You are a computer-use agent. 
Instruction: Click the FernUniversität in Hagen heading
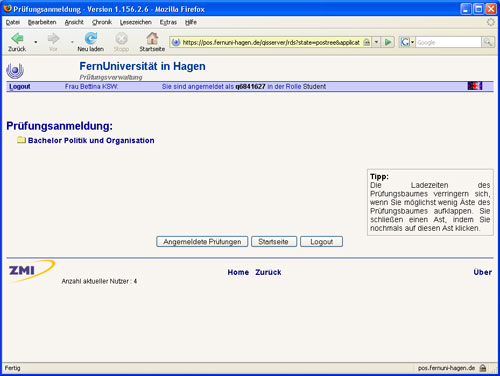[142, 66]
